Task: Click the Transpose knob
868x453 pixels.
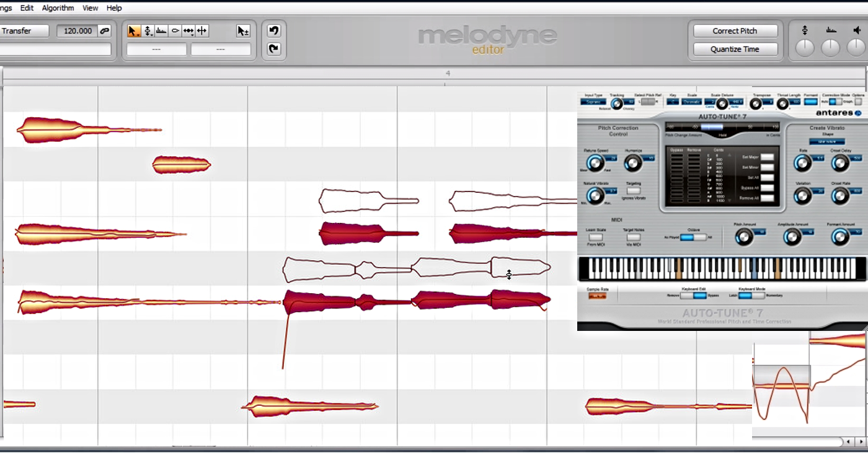Action: click(757, 104)
